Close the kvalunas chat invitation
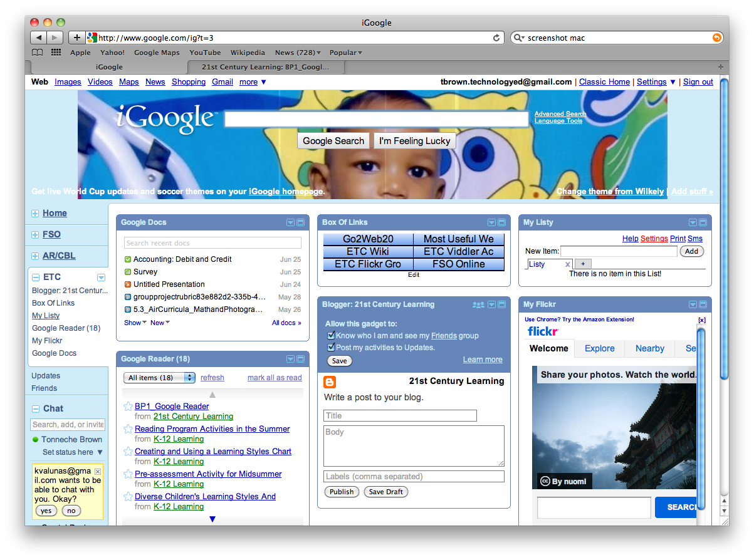Image resolution: width=754 pixels, height=560 pixels. pos(98,471)
